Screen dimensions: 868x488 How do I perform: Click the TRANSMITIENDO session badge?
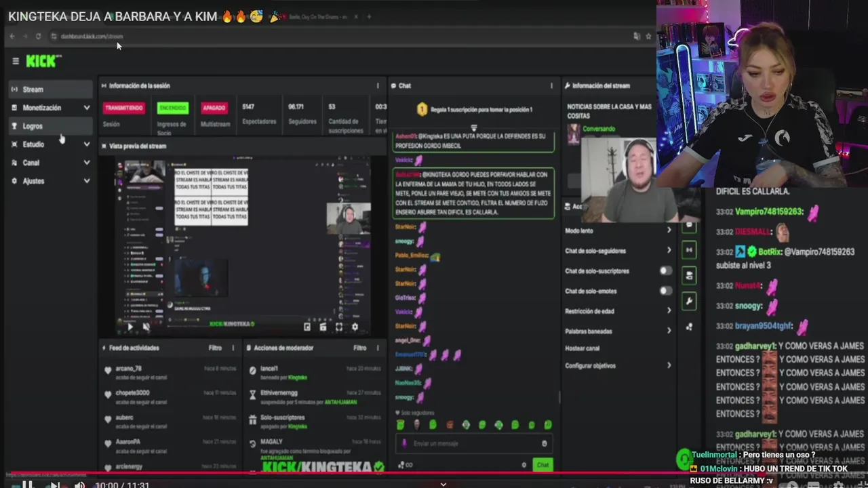(123, 108)
